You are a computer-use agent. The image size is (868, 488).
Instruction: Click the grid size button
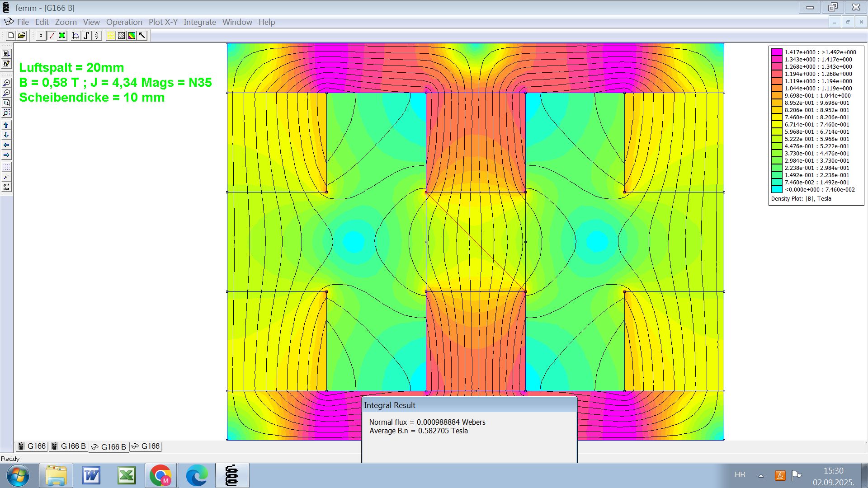click(6, 187)
